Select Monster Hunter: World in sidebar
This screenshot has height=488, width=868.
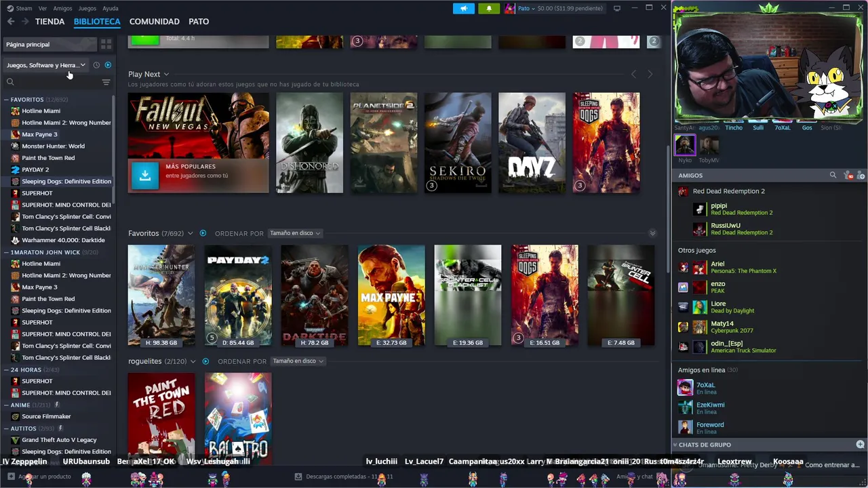tap(53, 146)
